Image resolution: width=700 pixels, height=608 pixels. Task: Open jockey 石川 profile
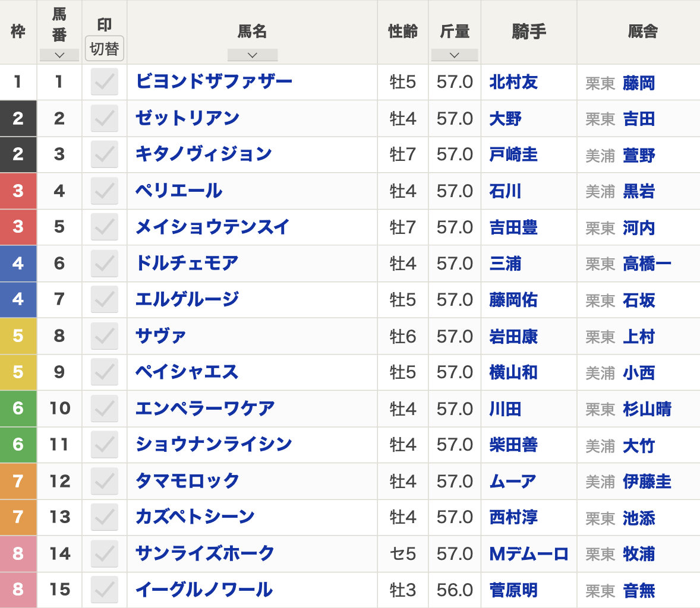click(x=505, y=191)
